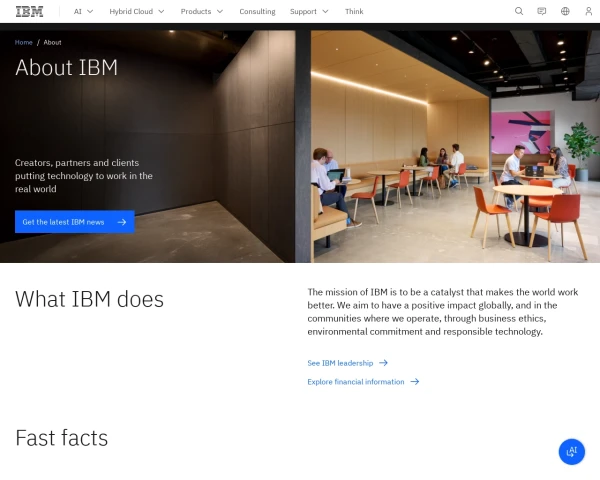The height and width of the screenshot is (480, 600).
Task: Click the What IBM does heading
Action: coord(89,299)
